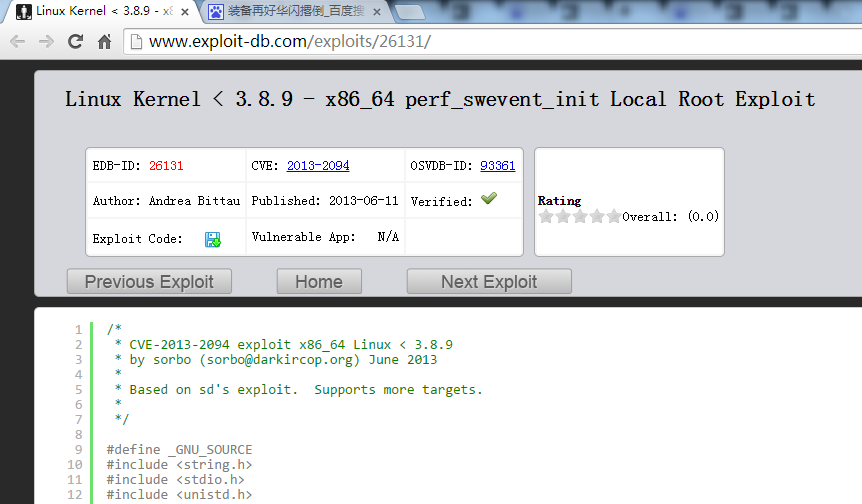
Task: Click line number 1 in code gutter
Action: click(x=79, y=330)
